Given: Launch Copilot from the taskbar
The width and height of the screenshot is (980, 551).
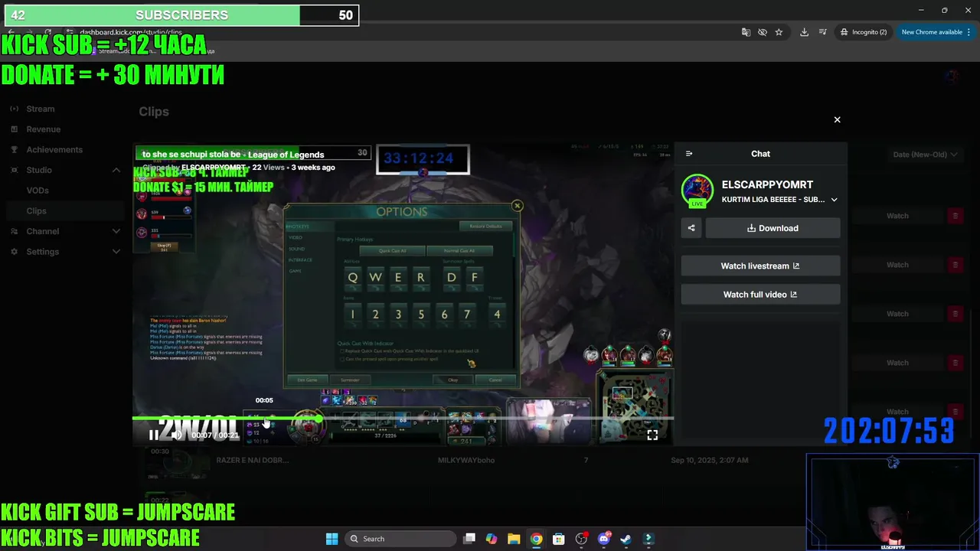Looking at the screenshot, I should pyautogui.click(x=492, y=539).
